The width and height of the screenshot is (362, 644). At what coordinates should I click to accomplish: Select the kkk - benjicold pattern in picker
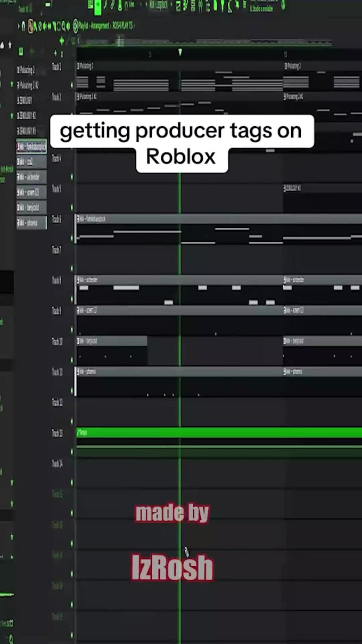click(x=31, y=208)
